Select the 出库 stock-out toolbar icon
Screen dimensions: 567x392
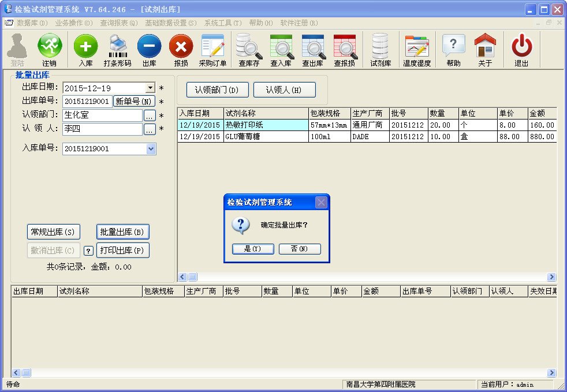coord(149,50)
